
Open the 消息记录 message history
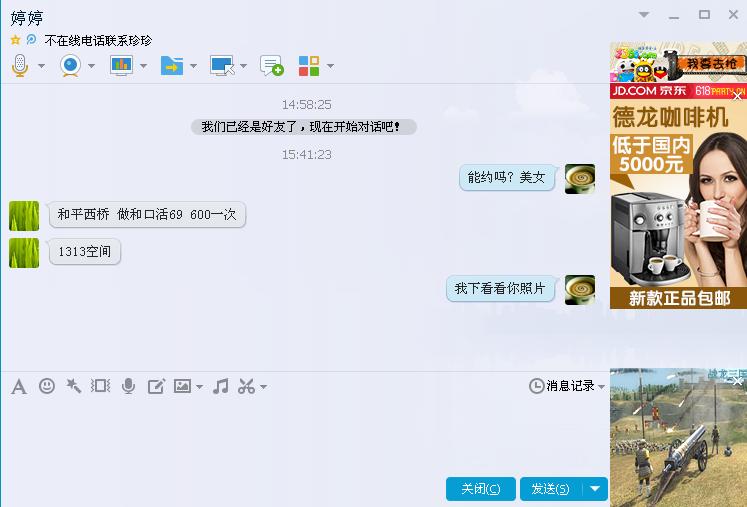click(567, 385)
